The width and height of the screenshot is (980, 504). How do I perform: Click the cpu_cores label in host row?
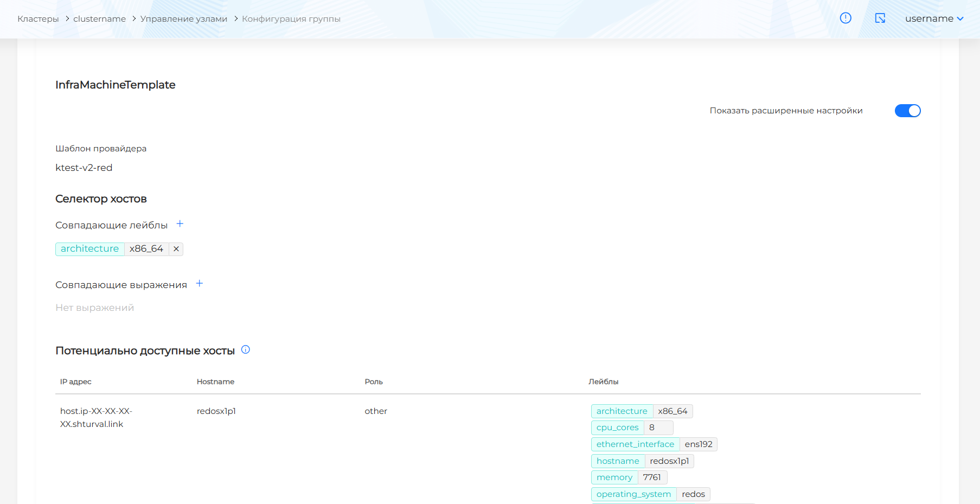pos(618,428)
